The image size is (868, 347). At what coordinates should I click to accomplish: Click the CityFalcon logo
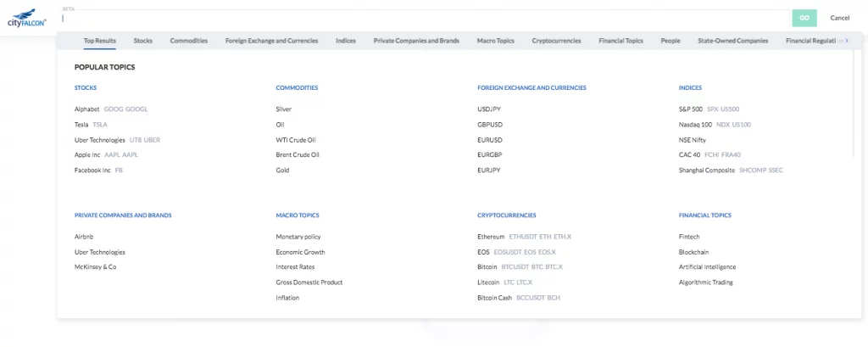coord(26,18)
